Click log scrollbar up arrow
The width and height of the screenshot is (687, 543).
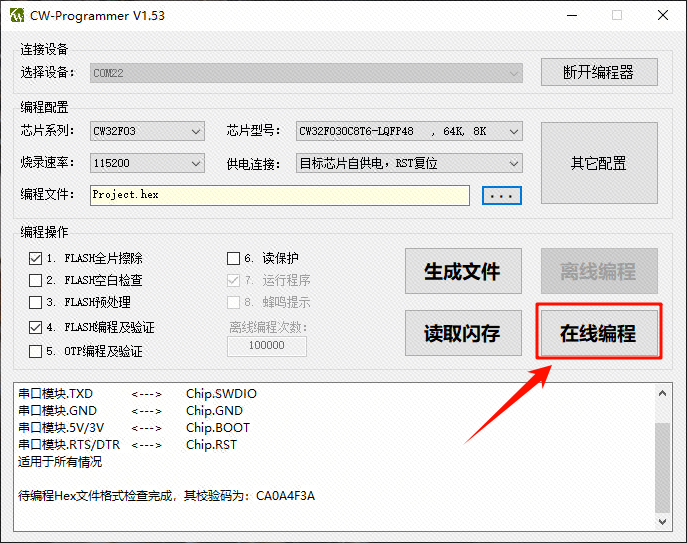662,394
